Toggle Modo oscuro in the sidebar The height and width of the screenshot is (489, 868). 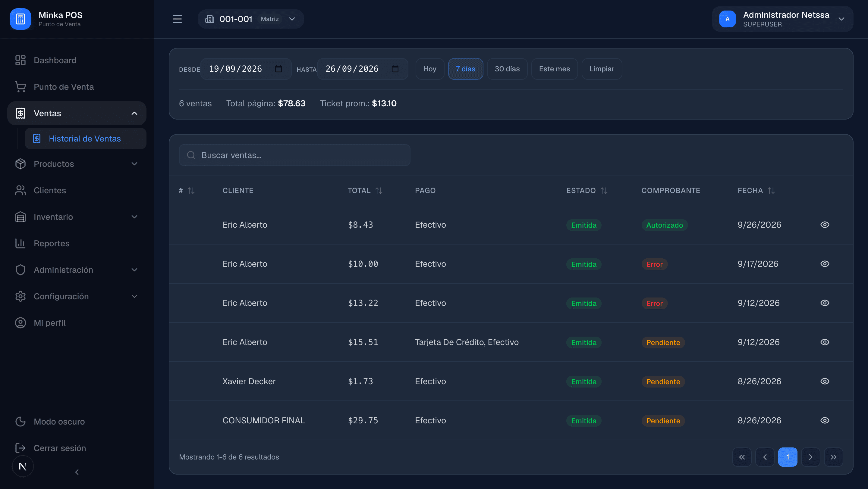(77, 421)
